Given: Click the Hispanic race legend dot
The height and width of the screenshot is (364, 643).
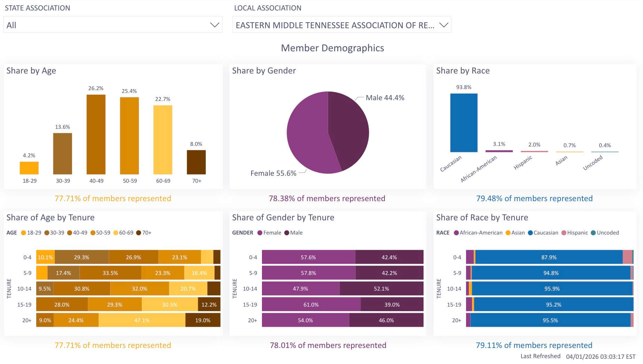Looking at the screenshot, I should (x=564, y=233).
